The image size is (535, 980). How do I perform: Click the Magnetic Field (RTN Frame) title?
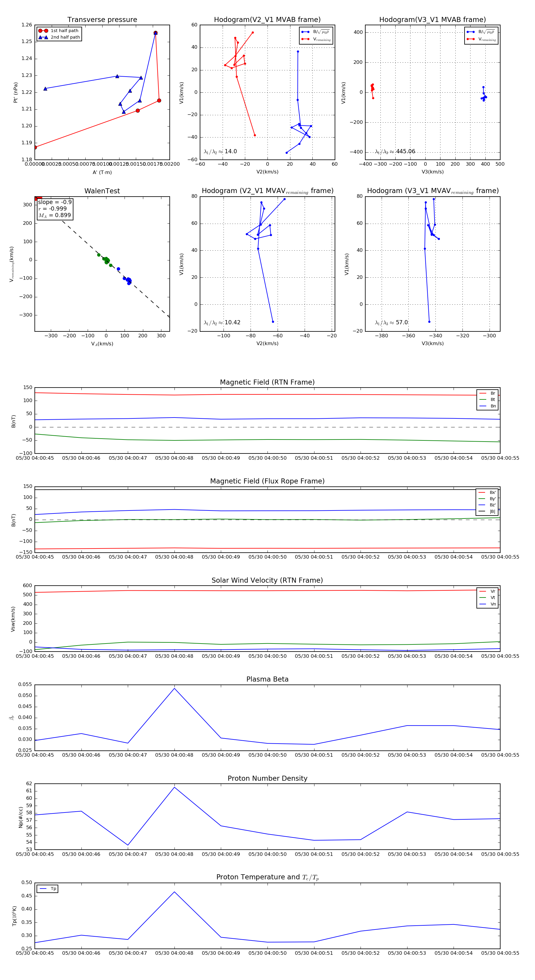click(267, 382)
